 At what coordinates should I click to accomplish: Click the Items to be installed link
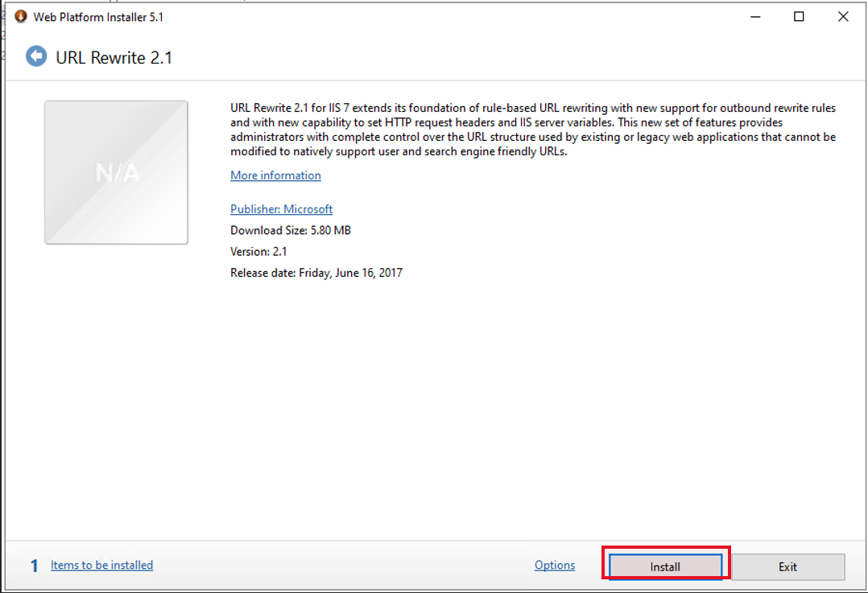(101, 564)
